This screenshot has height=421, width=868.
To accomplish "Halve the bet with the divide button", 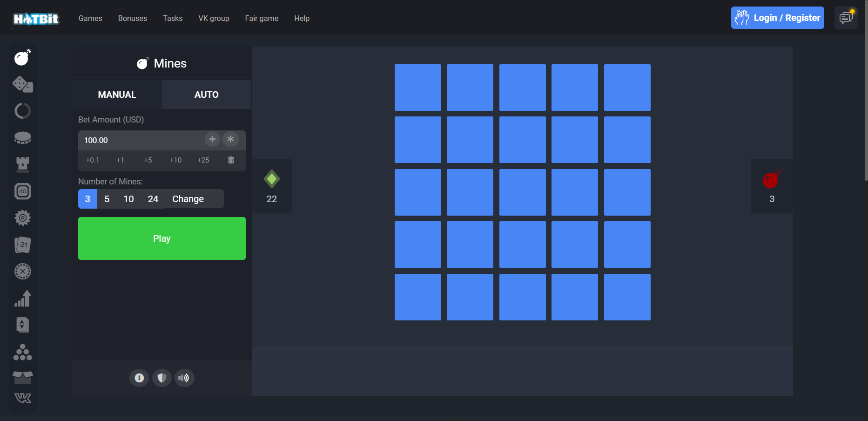I will pyautogui.click(x=212, y=139).
